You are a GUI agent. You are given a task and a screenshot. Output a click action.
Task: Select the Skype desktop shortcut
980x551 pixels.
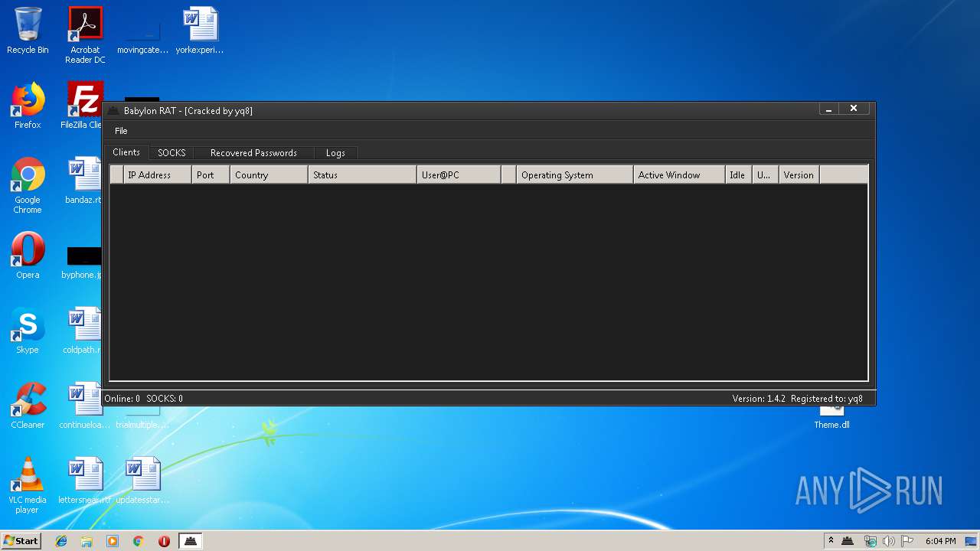28,331
